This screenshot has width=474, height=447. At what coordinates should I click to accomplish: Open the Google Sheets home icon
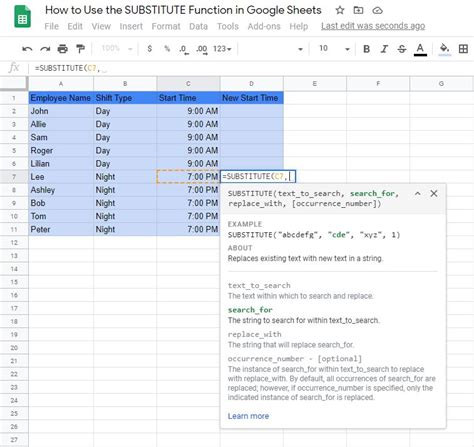pos(22,17)
